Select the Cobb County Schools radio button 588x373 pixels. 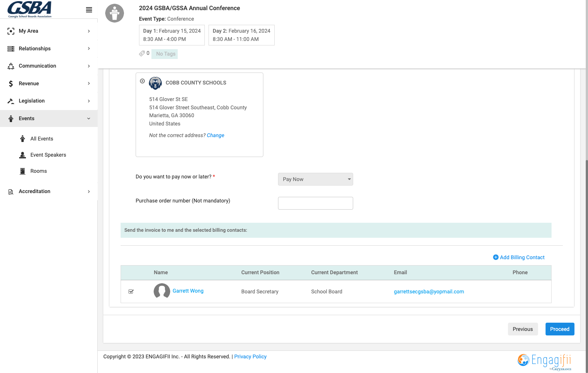coord(142,81)
